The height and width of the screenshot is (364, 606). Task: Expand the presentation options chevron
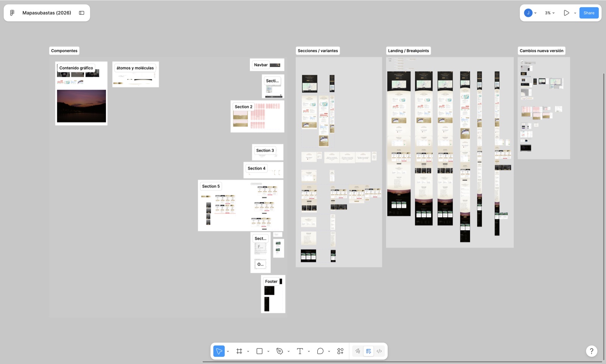pos(575,13)
